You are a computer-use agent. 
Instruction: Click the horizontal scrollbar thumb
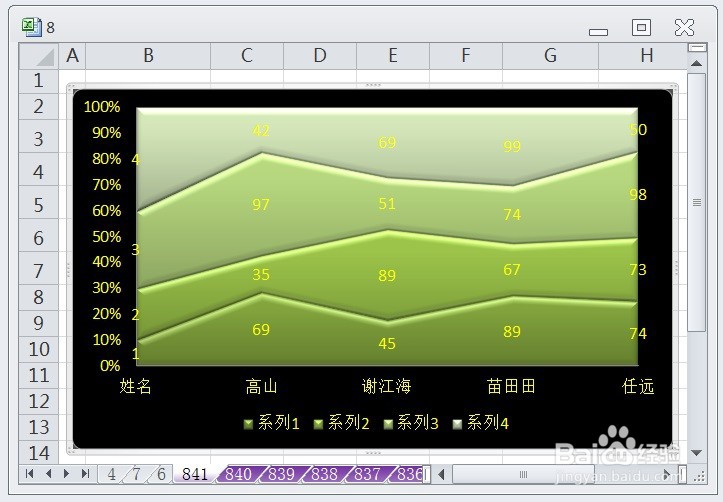pos(523,474)
